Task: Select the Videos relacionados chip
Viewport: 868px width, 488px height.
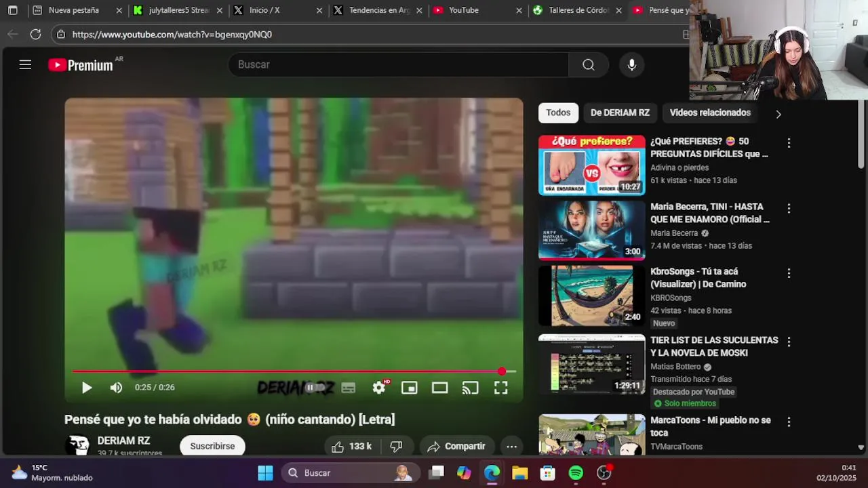Action: 710,113
